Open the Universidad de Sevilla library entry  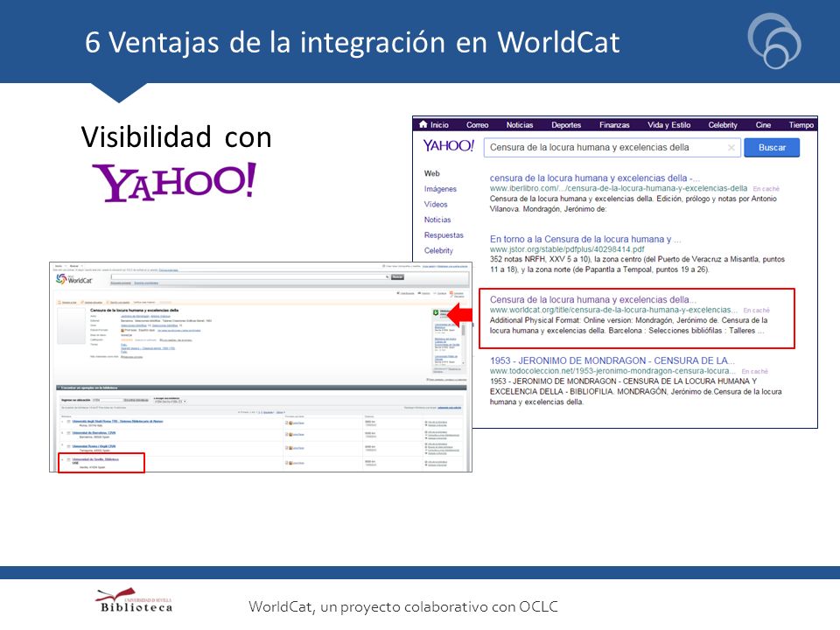95,459
